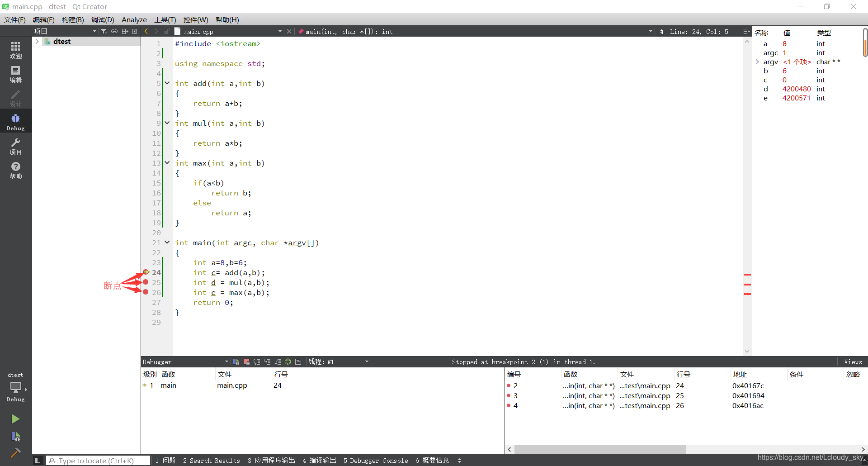Viewport: 868px width, 466px height.
Task: Restart the debugging session icon
Action: (288, 361)
